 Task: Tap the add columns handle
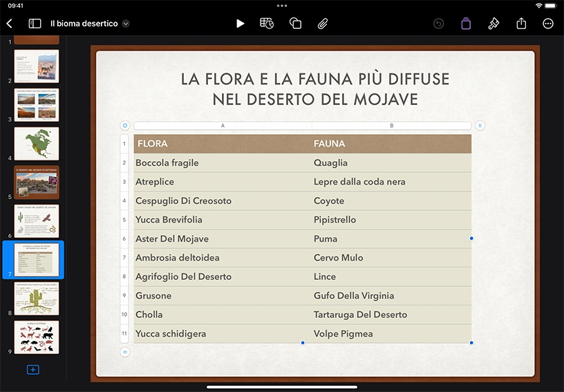(x=480, y=126)
